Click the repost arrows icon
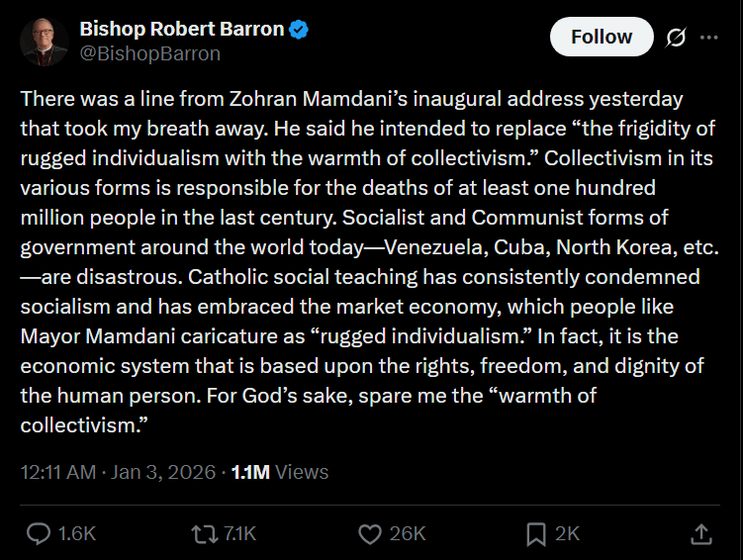The height and width of the screenshot is (560, 743). click(204, 534)
